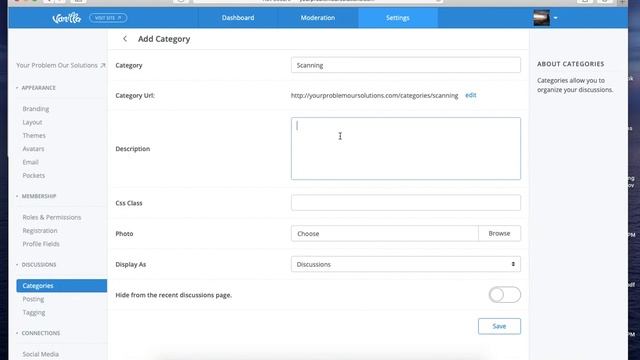Screen dimensions: 640x360
Task: Open Your Problem Our Solutions site link
Action: point(61,65)
